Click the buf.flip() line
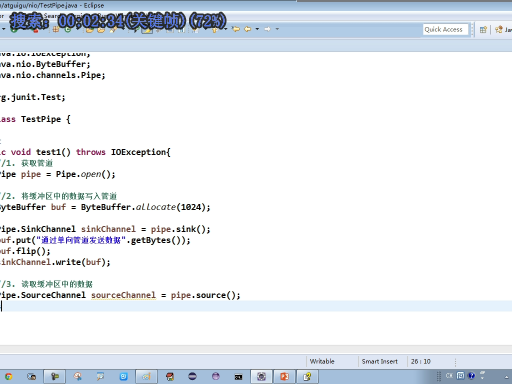This screenshot has height=384, width=512. 25,251
